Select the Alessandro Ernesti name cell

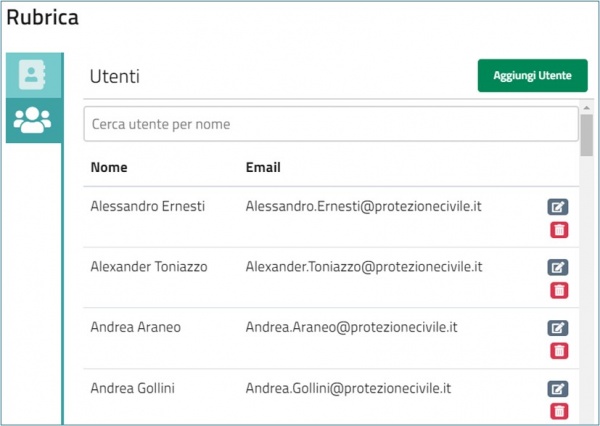coord(147,206)
